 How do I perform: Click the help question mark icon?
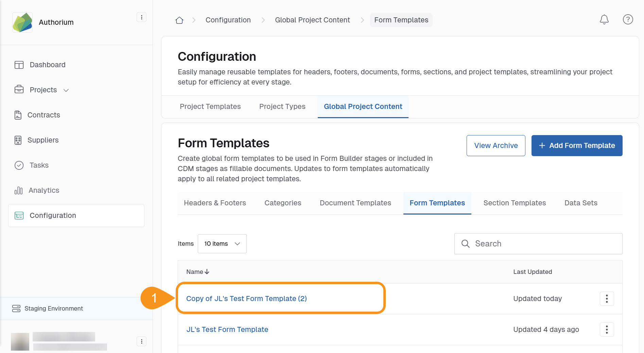628,20
